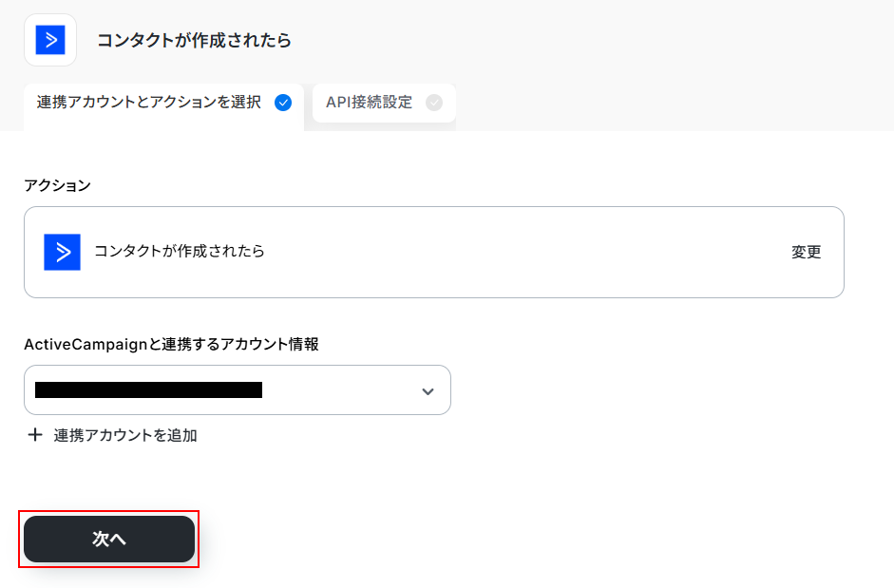The height and width of the screenshot is (588, 894).
Task: Click the tab strip area right of API接続設定
Action: pyautogui.click(x=665, y=104)
